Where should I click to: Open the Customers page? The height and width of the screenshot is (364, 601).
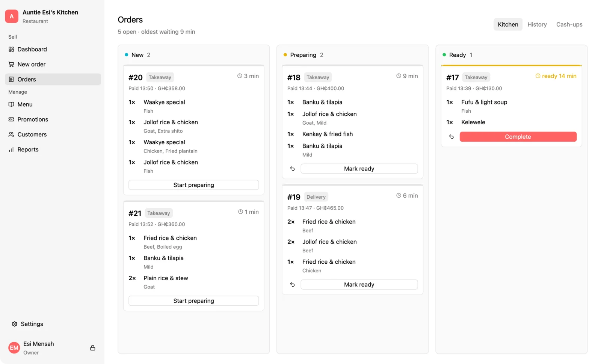tap(53, 134)
